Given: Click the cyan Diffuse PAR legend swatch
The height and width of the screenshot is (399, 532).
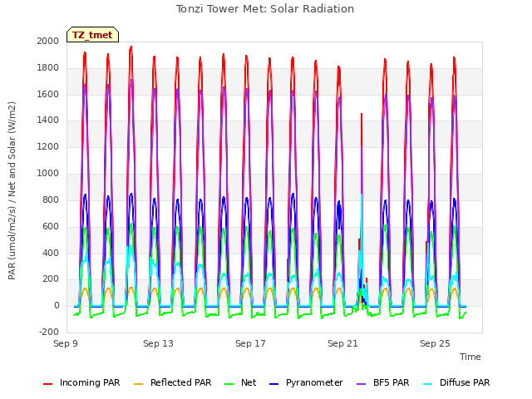Looking at the screenshot, I should tap(428, 384).
